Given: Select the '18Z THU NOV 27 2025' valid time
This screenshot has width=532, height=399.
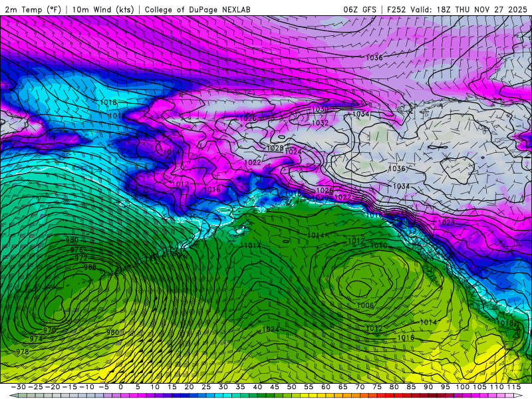Looking at the screenshot, I should click(481, 9).
